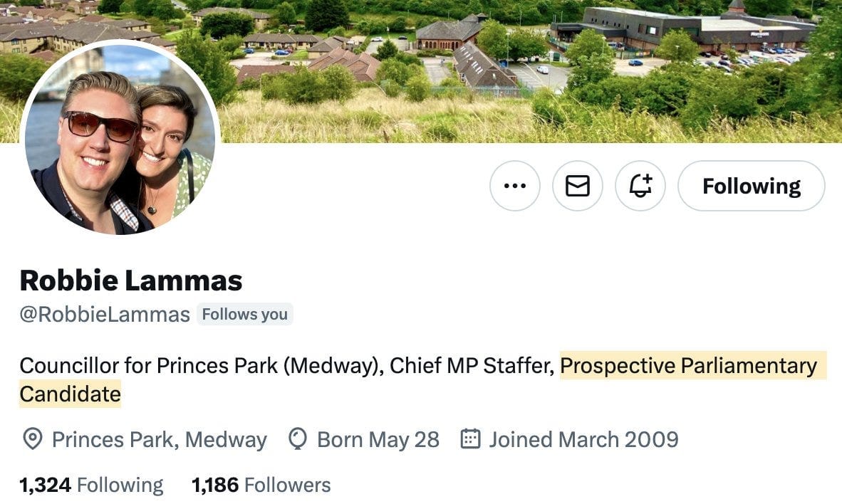
Task: Open the three-dot more options menu
Action: pyautogui.click(x=514, y=186)
